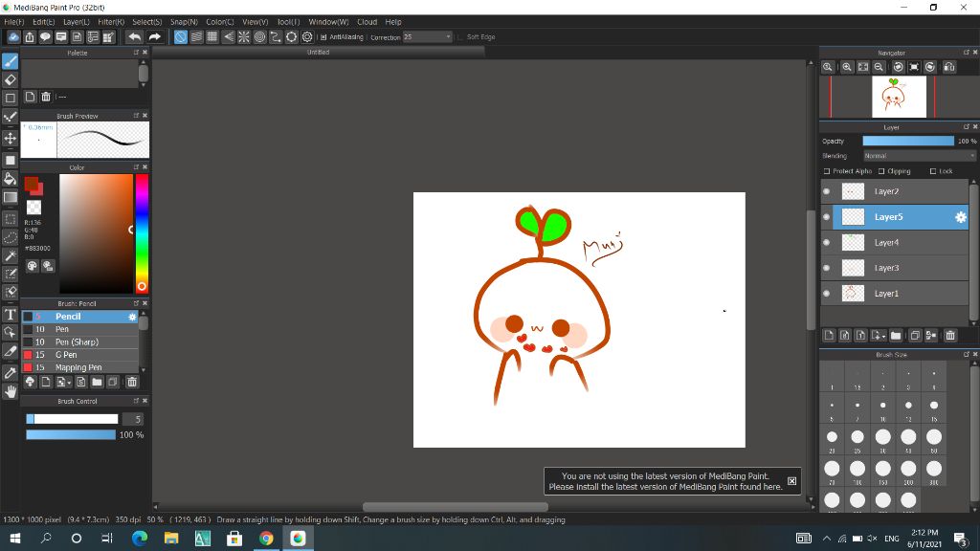Select the Hand pan tool

[x=10, y=391]
